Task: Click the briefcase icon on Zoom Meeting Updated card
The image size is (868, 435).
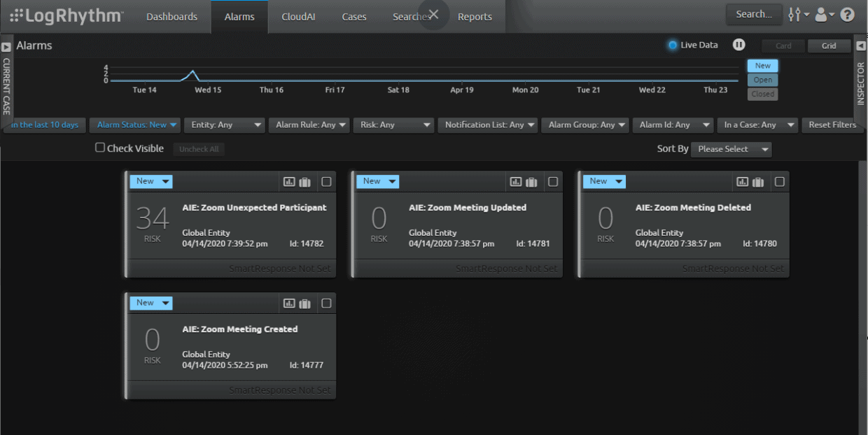Action: coord(531,181)
